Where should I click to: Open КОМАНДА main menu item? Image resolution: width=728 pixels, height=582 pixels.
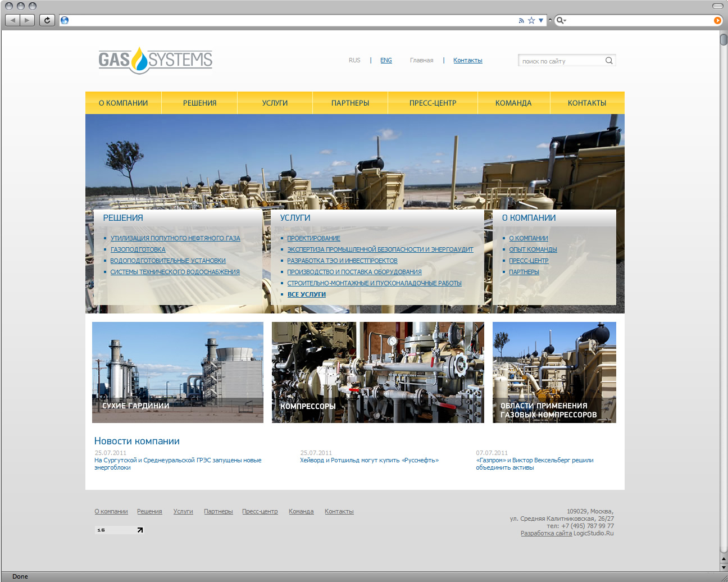point(513,103)
